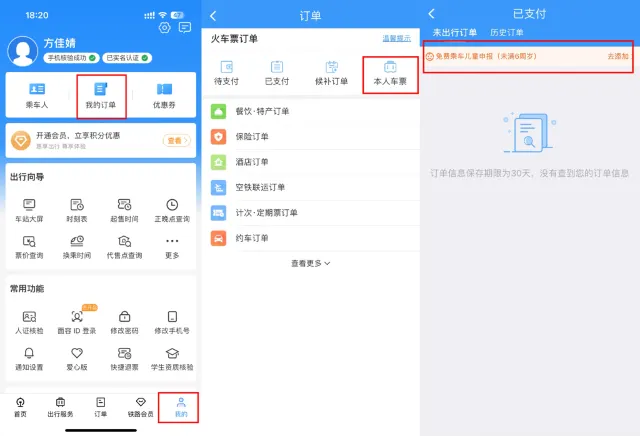The width and height of the screenshot is (640, 436).
Task: Open 票价查询 fare query
Action: pyautogui.click(x=29, y=247)
